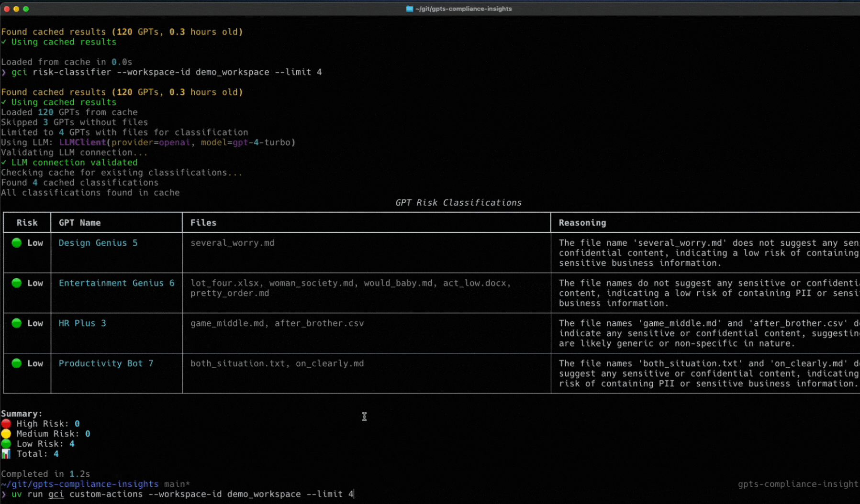Click the 'Files' column header
This screenshot has width=860, height=504.
[203, 223]
